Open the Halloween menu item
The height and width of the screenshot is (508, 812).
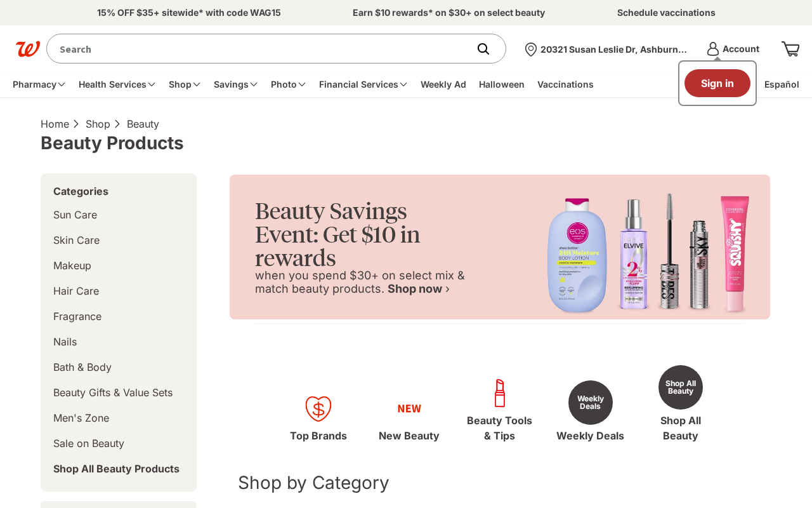pos(502,84)
